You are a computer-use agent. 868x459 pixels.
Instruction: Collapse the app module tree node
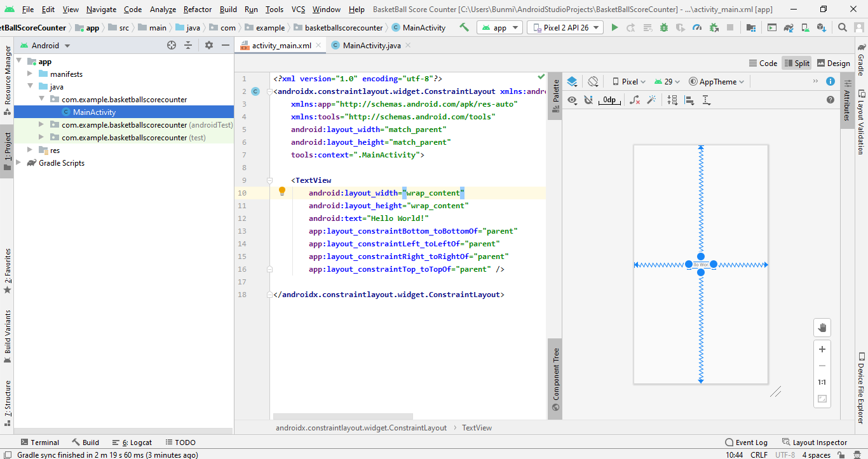19,62
